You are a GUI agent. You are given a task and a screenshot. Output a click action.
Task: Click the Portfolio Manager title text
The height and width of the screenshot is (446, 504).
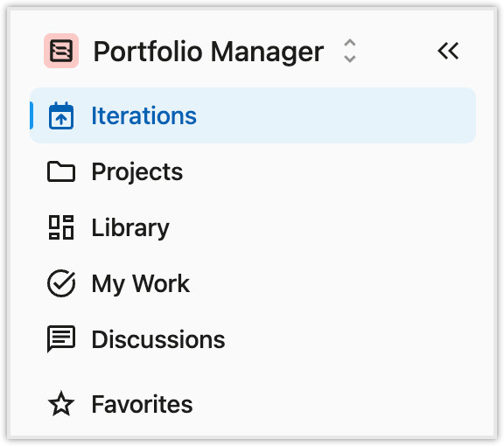coord(208,52)
